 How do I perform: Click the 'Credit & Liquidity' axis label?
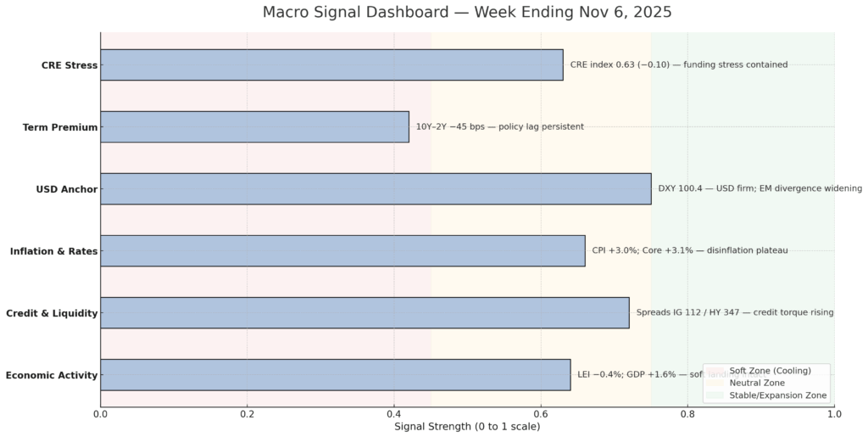(52, 313)
